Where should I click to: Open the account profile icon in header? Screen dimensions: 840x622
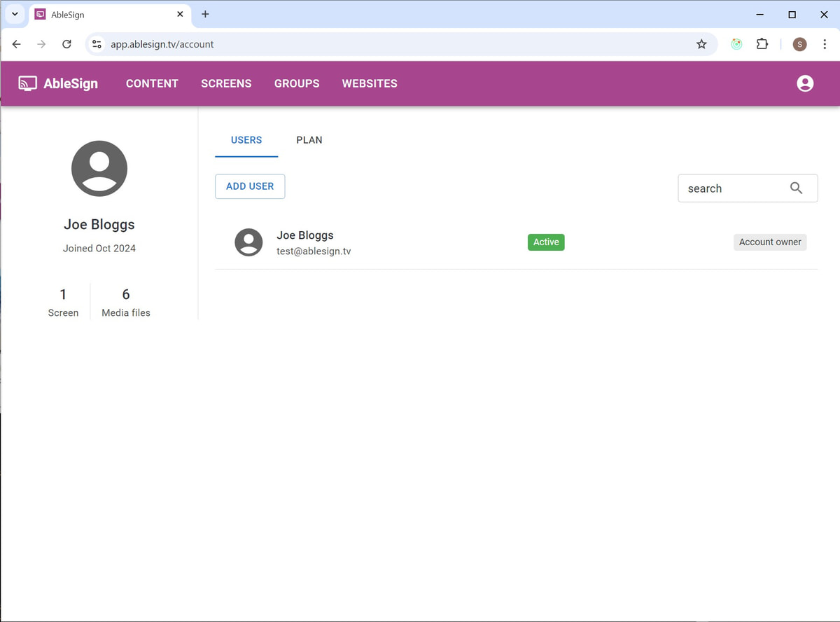pos(805,83)
